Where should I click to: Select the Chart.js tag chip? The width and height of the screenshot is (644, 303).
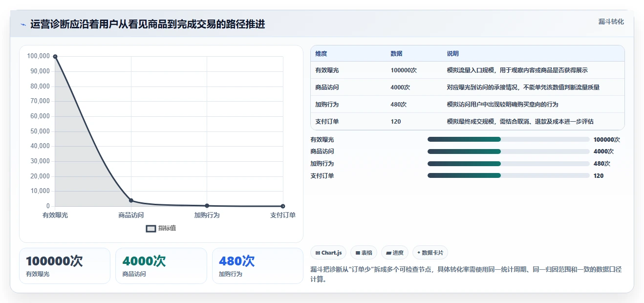[328, 253]
